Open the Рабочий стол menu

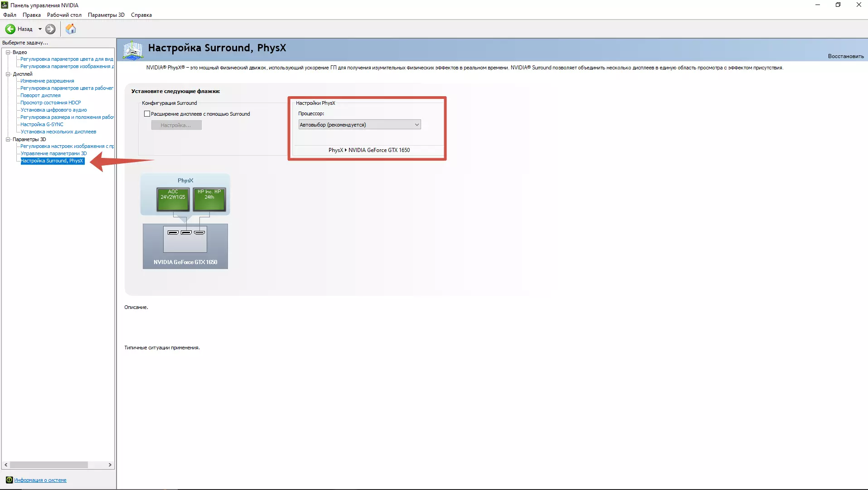coord(64,15)
